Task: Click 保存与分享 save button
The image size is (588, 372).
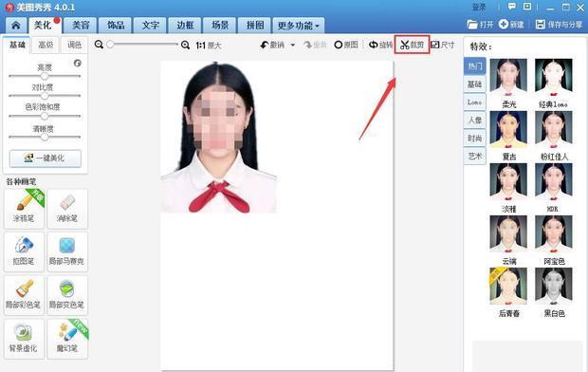Action: click(x=559, y=25)
